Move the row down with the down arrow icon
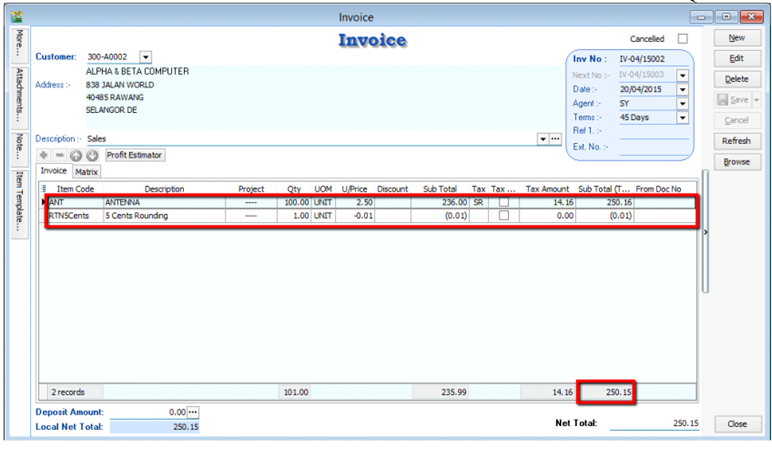 click(x=92, y=155)
